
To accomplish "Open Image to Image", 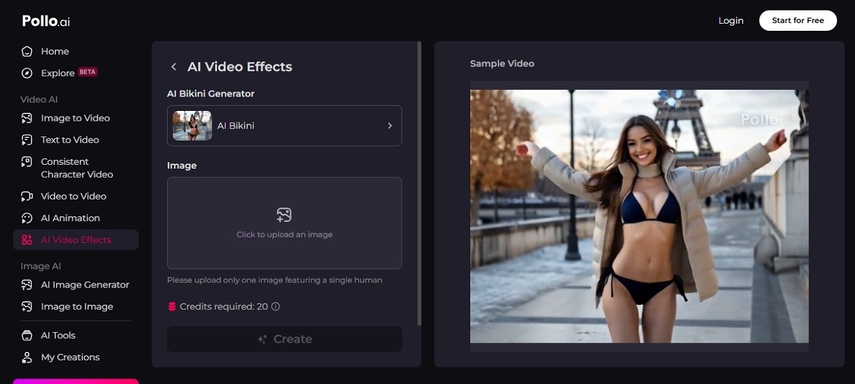I will pyautogui.click(x=76, y=307).
